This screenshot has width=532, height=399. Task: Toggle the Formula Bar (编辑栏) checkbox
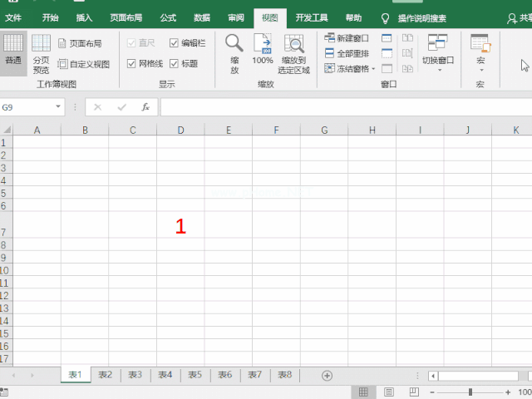174,43
